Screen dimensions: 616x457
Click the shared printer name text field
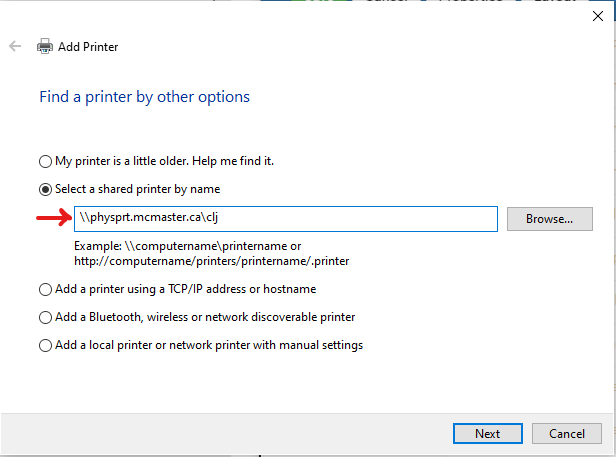click(x=285, y=218)
